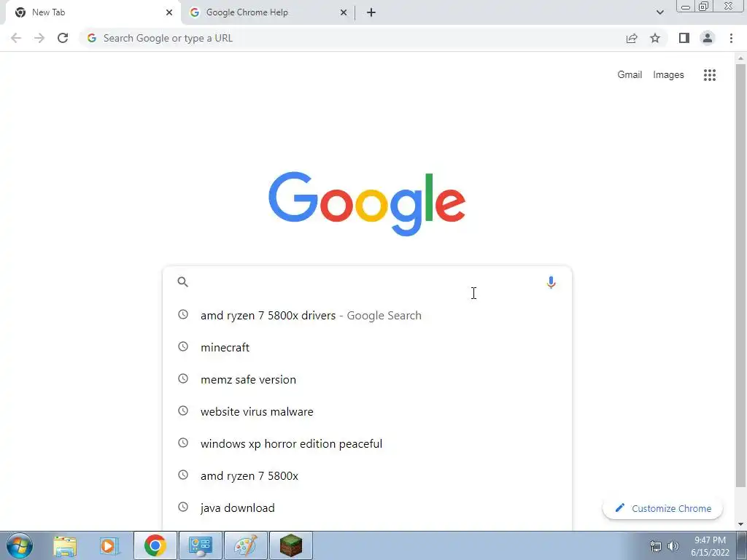The width and height of the screenshot is (747, 560).
Task: Close the Google Chrome Help tab
Action: click(344, 12)
